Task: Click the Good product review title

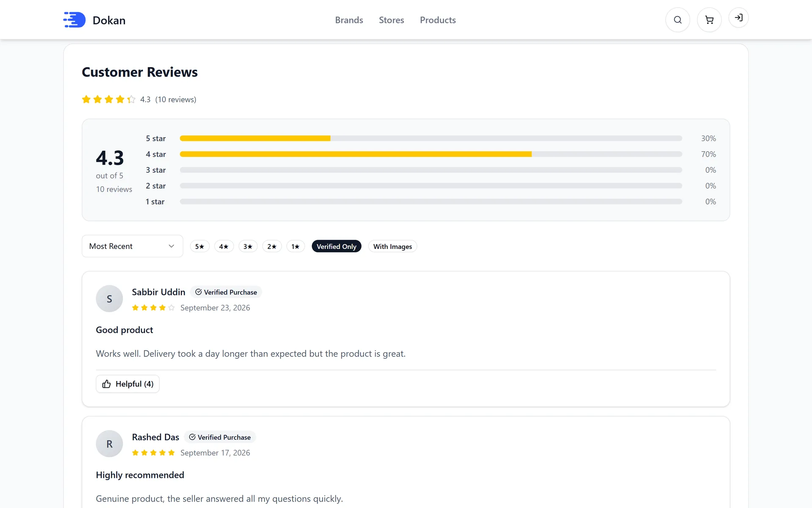Action: (x=124, y=330)
